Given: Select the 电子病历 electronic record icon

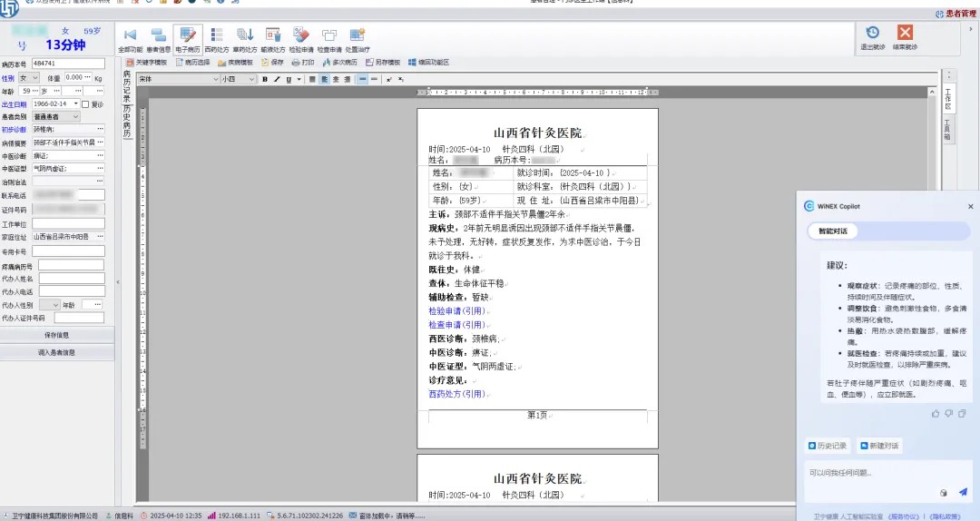Looking at the screenshot, I should pyautogui.click(x=188, y=40).
